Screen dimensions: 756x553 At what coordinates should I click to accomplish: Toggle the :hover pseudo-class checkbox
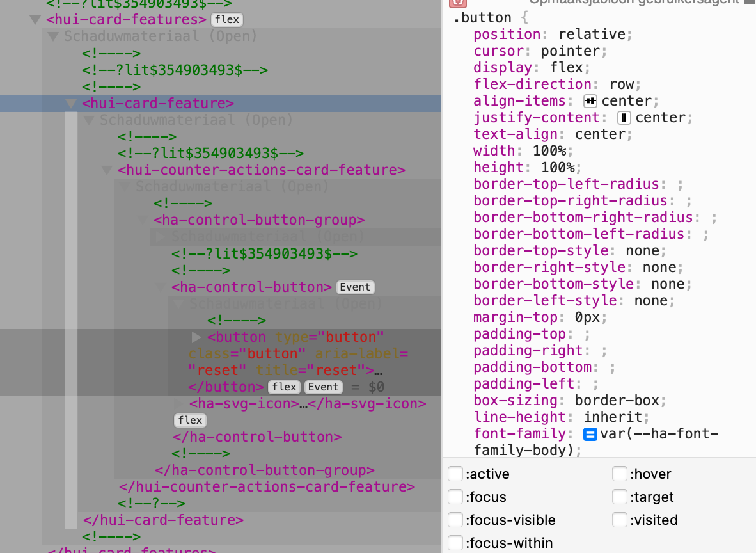620,474
